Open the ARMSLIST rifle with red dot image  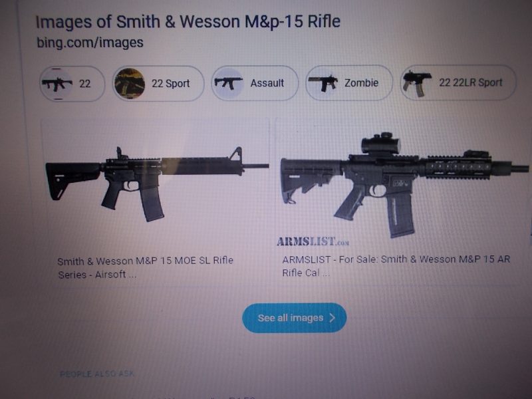tap(404, 185)
